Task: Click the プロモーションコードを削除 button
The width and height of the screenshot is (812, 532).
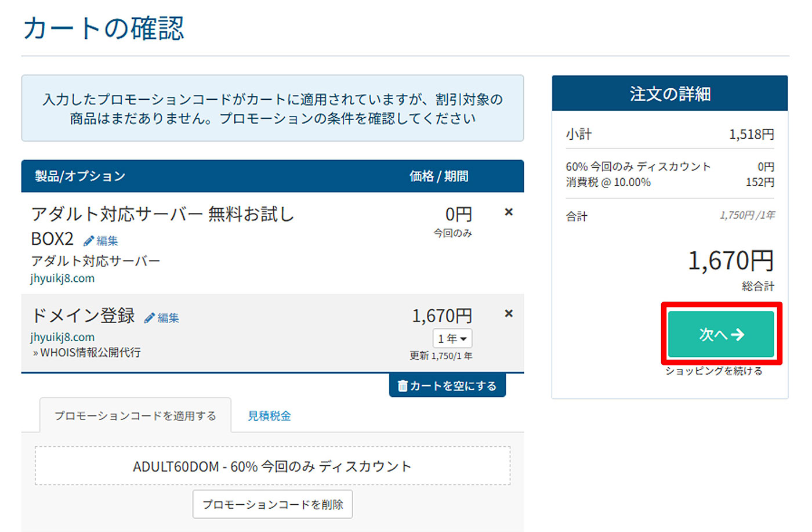Action: coord(273,504)
